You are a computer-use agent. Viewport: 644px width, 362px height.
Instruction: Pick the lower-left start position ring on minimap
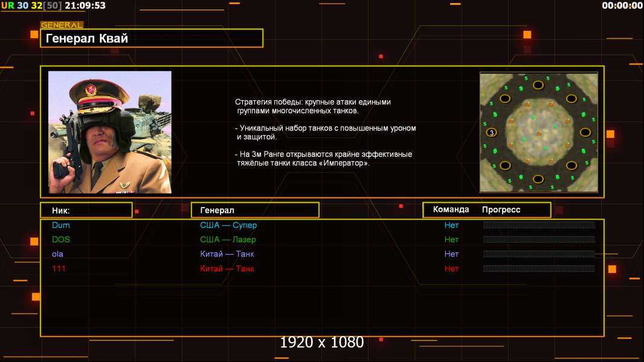point(505,165)
